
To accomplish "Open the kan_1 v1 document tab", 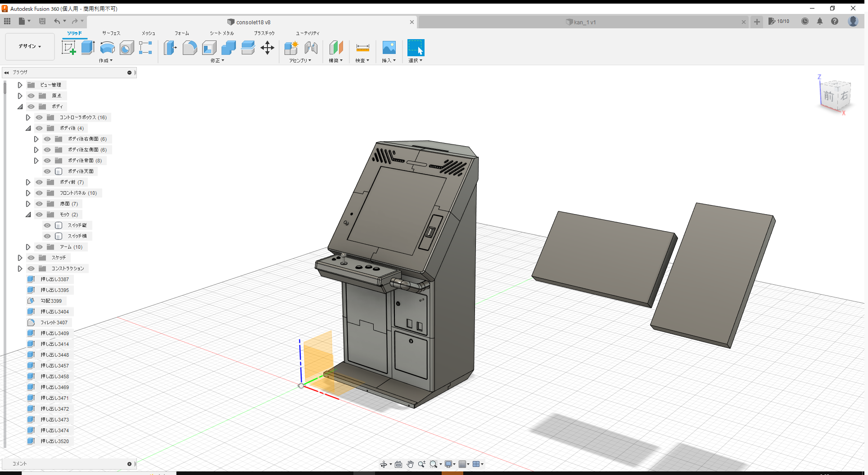I will (581, 22).
